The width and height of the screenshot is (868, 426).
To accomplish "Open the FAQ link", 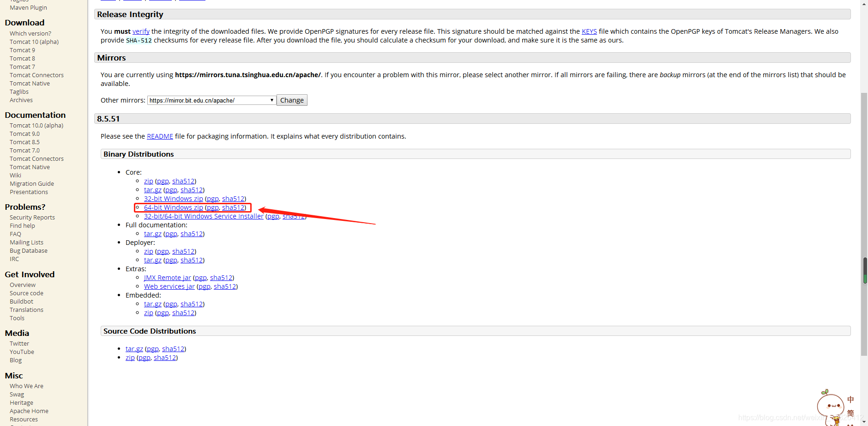I will coord(15,234).
